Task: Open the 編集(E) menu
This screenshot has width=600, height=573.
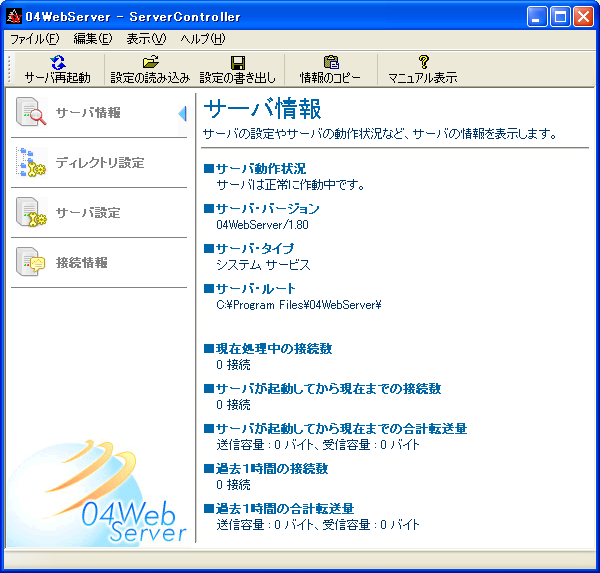Action: pos(93,39)
